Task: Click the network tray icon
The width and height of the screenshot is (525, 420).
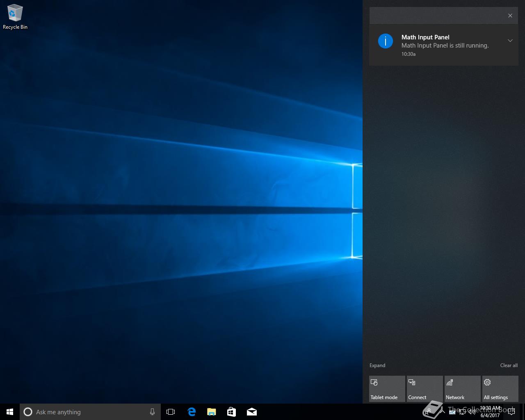Action: tap(462, 412)
